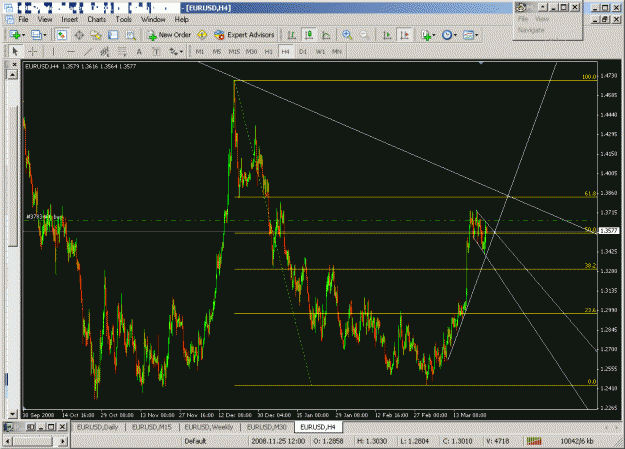Switch timeframe to M30

click(x=251, y=51)
